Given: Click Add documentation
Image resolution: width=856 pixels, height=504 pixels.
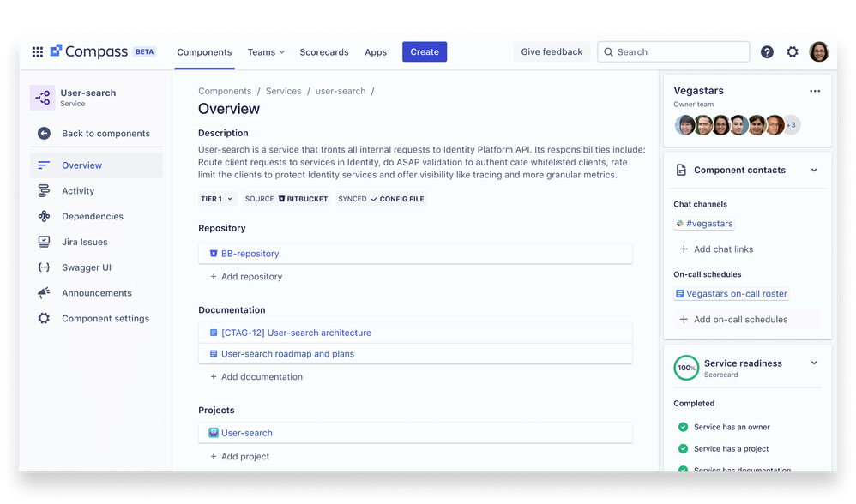Looking at the screenshot, I should pyautogui.click(x=256, y=377).
